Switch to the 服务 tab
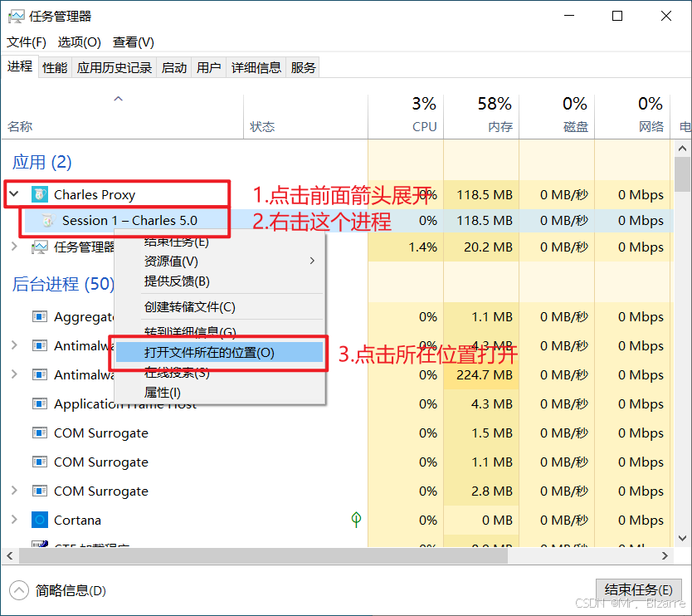The height and width of the screenshot is (616, 692). (303, 67)
